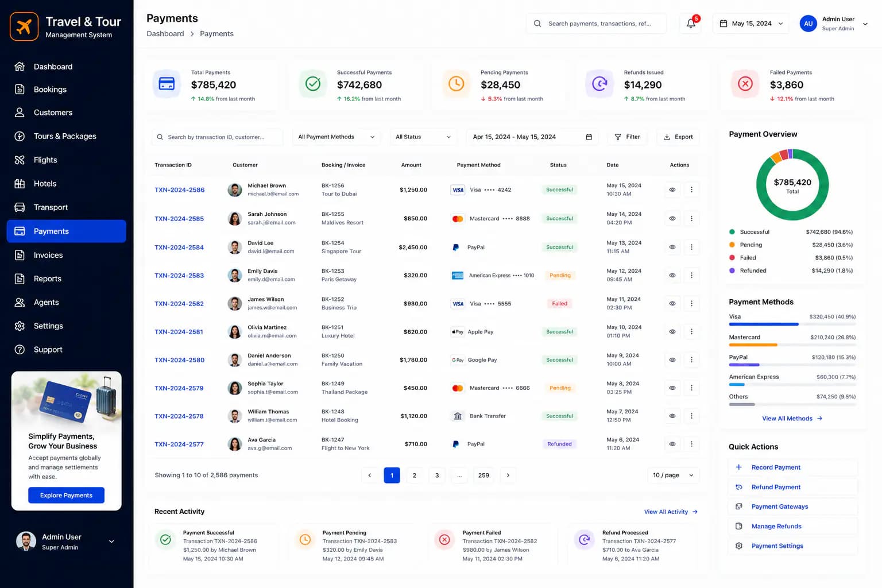View details eye icon for TXN-2024-2585
The width and height of the screenshot is (882, 588).
[672, 218]
